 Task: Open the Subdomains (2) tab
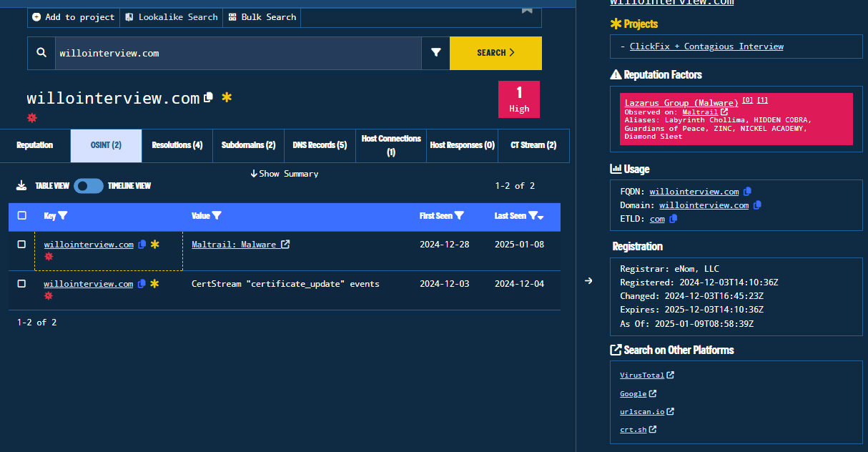tap(248, 145)
